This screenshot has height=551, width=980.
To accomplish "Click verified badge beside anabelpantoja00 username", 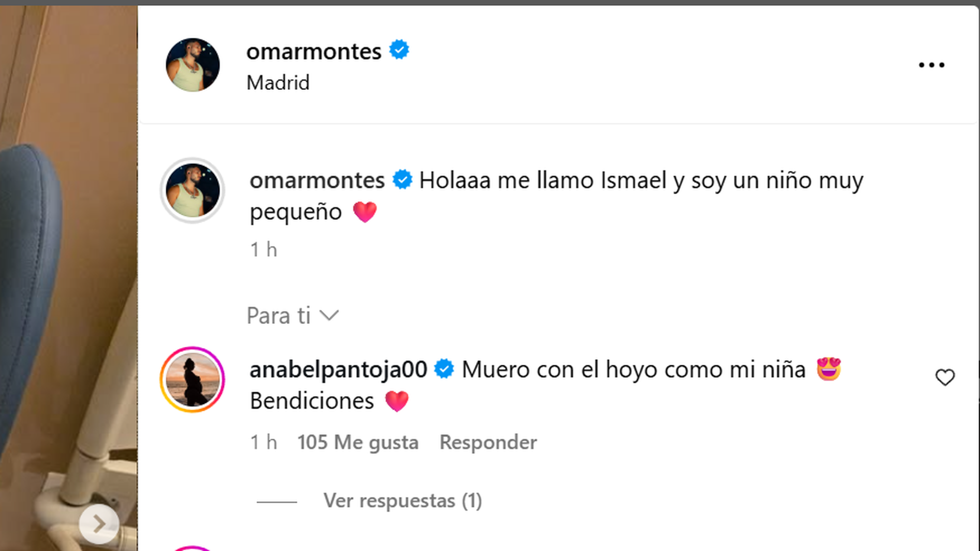I will tap(444, 369).
